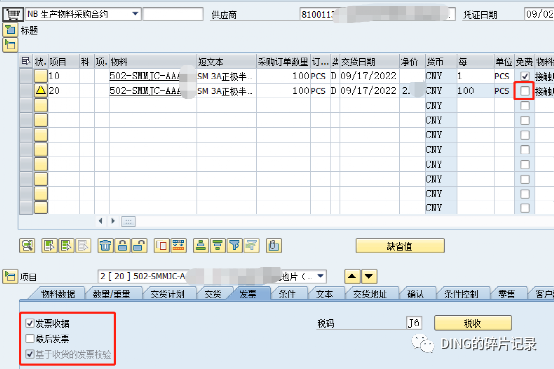The height and width of the screenshot is (369, 554).
Task: Click the red square select-all icon
Action: 162,246
